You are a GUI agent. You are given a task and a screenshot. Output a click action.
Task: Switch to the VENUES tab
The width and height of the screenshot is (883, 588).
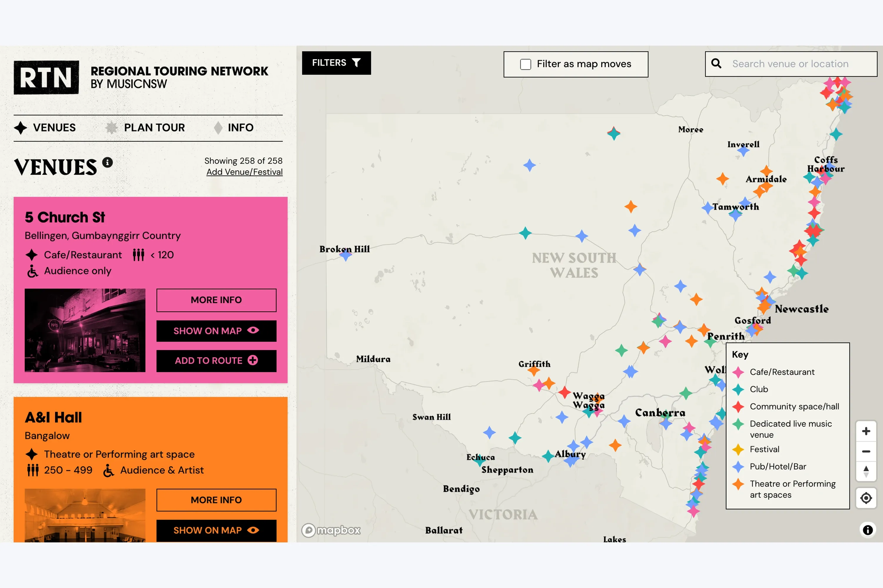45,128
